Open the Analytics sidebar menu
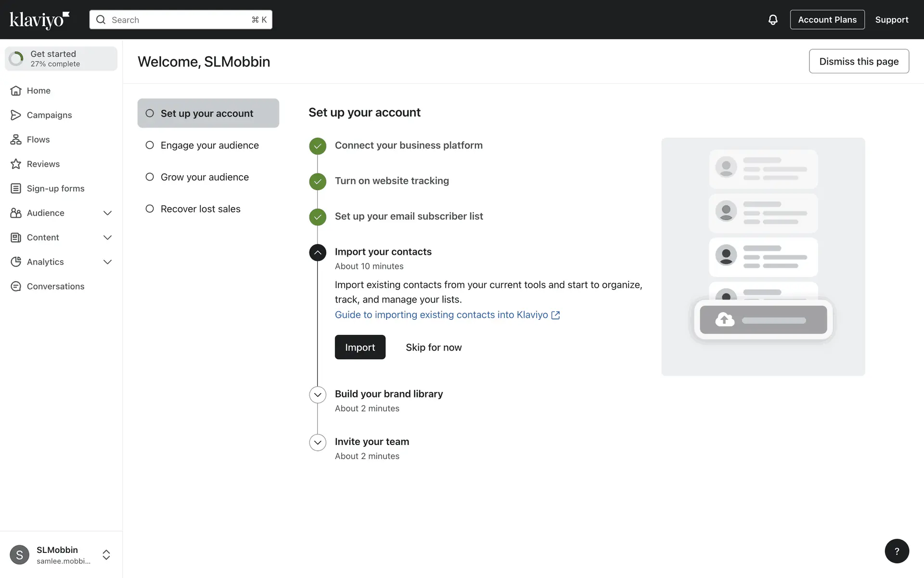 (45, 262)
